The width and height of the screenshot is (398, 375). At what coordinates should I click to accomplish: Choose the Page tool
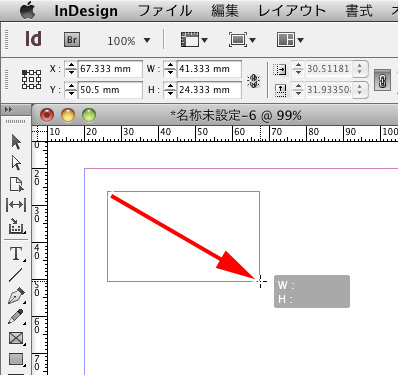point(16,184)
